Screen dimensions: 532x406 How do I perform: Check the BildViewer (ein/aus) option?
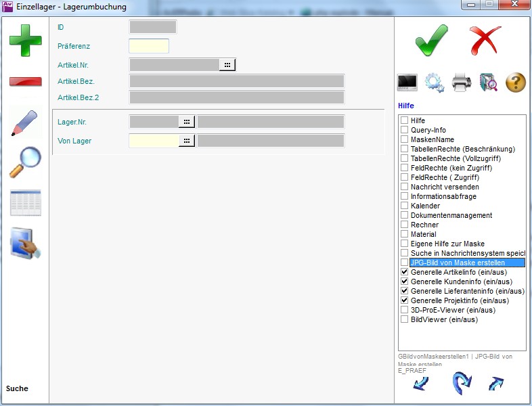pyautogui.click(x=404, y=319)
